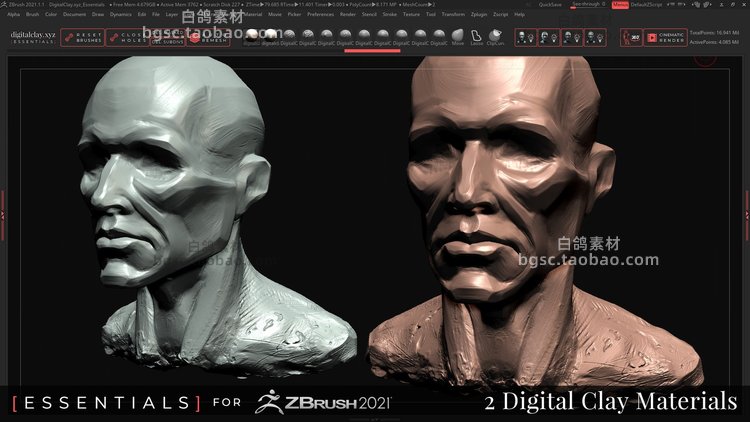Image resolution: width=750 pixels, height=422 pixels.
Task: Open the Zscript menu
Action: tap(501, 14)
